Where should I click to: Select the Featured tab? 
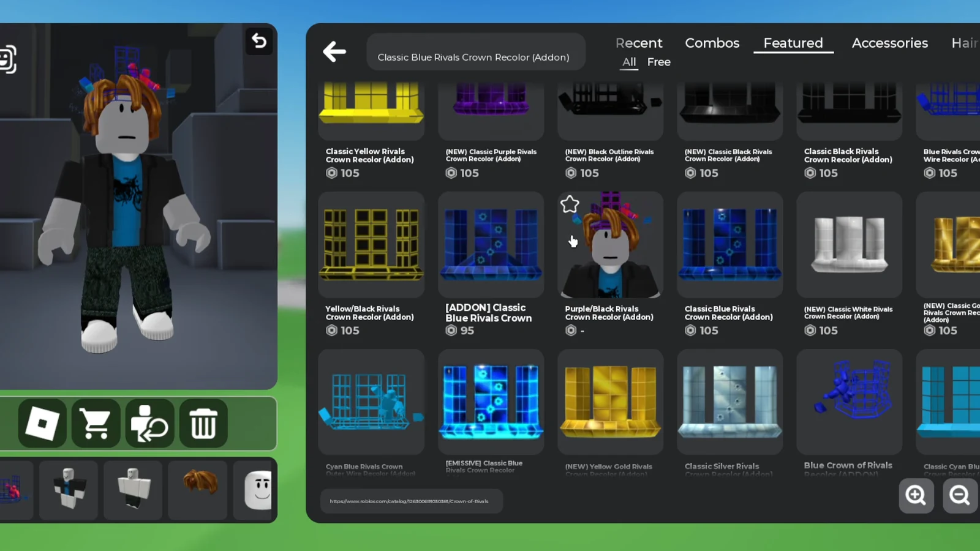click(793, 43)
